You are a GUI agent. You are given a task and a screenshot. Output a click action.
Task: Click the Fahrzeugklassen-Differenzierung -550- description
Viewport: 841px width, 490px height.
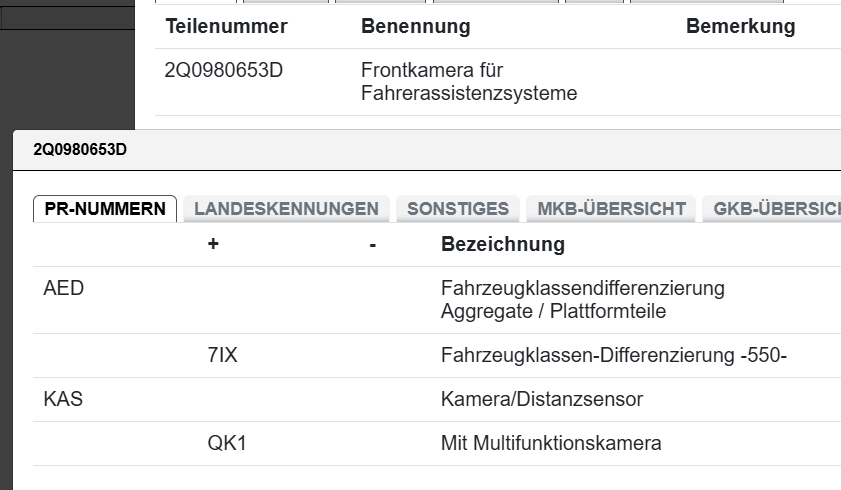(614, 356)
